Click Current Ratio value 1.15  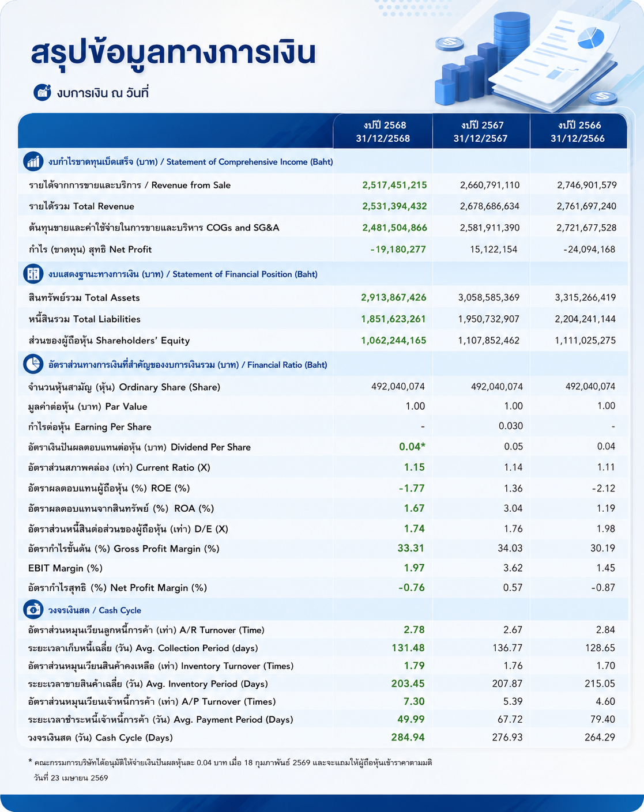415,467
